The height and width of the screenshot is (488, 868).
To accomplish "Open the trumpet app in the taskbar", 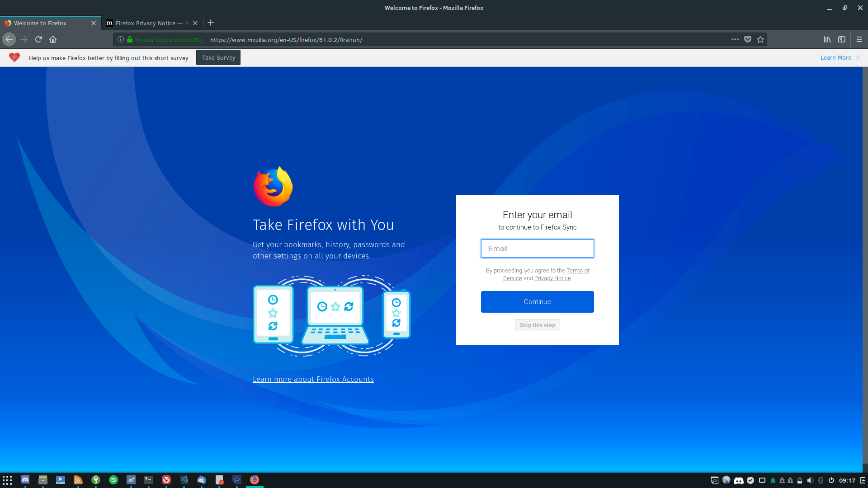I will click(131, 480).
